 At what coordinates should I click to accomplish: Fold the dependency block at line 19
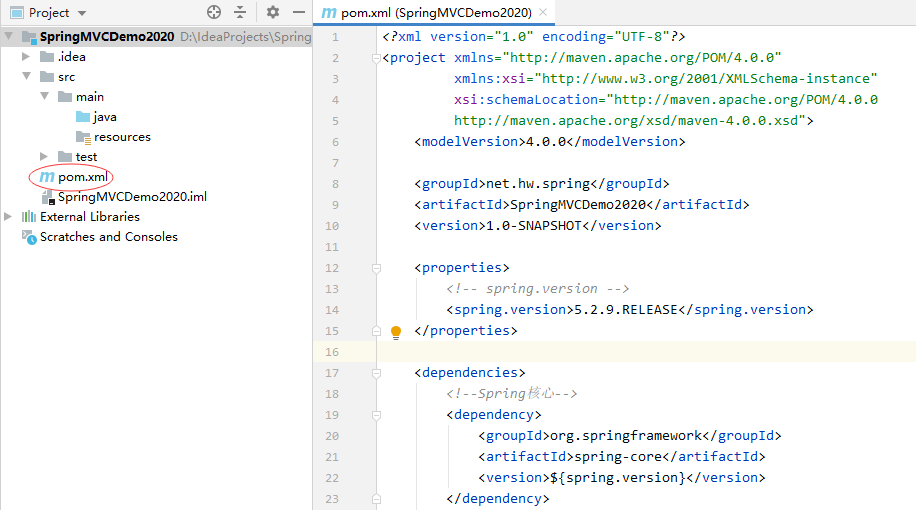click(x=376, y=415)
